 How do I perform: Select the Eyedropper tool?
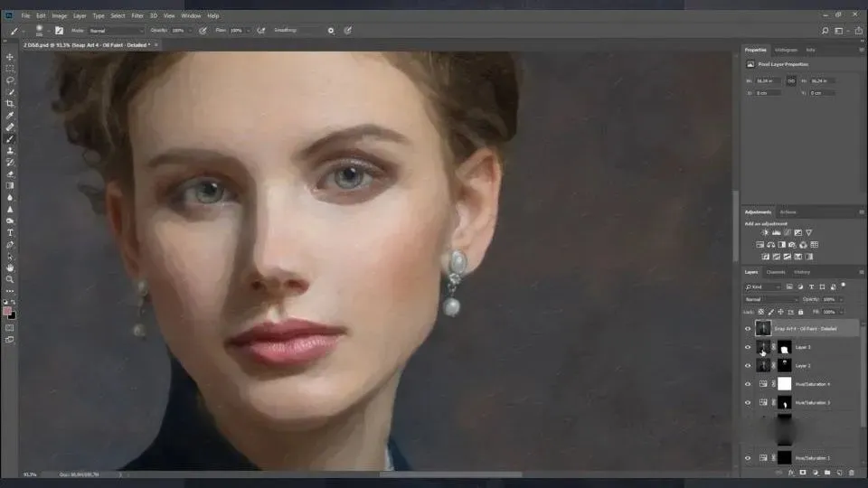(10, 116)
